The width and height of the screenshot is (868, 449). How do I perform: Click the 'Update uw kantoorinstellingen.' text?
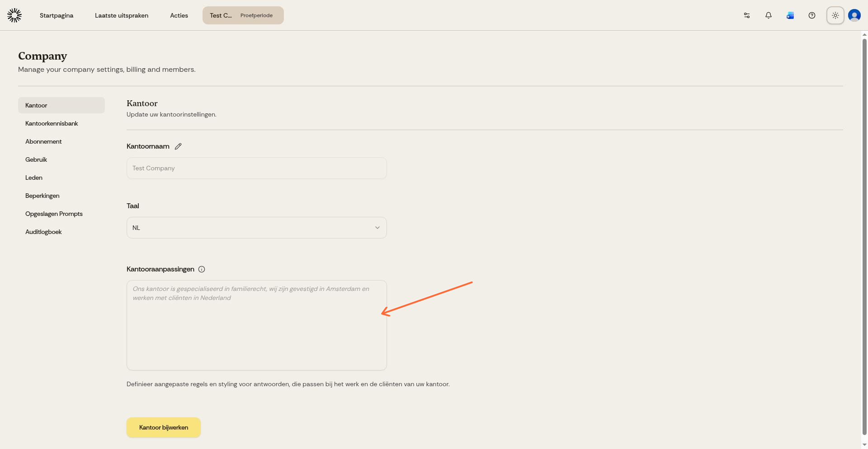click(x=171, y=114)
